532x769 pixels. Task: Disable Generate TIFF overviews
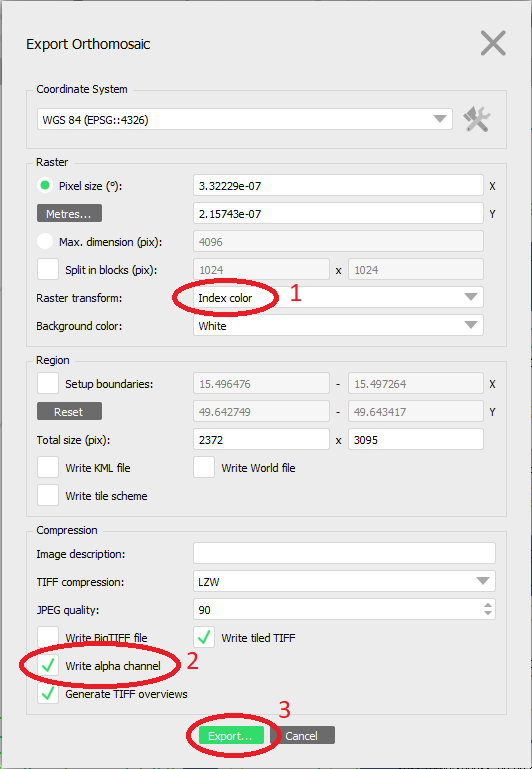[x=48, y=693]
